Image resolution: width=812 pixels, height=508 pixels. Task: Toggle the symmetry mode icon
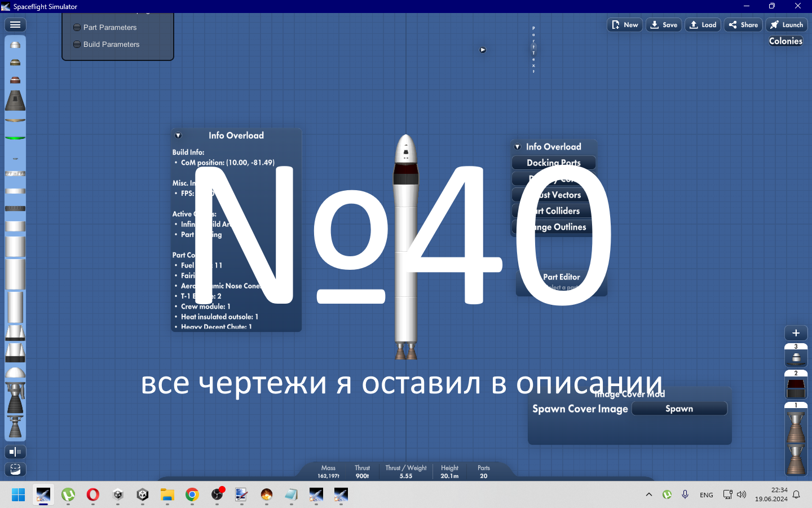(15, 452)
